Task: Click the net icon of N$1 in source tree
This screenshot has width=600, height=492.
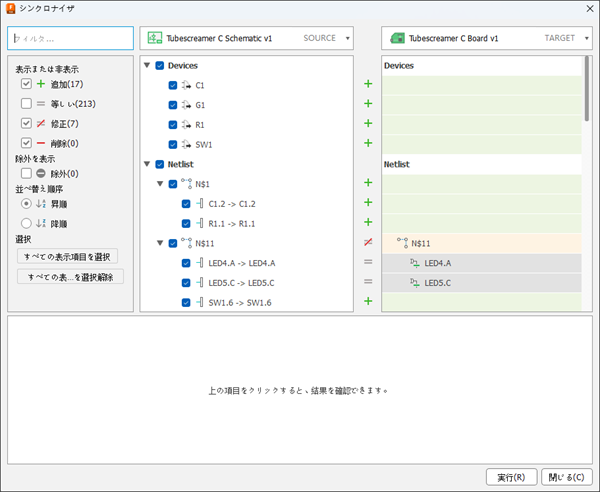Action: 187,184
